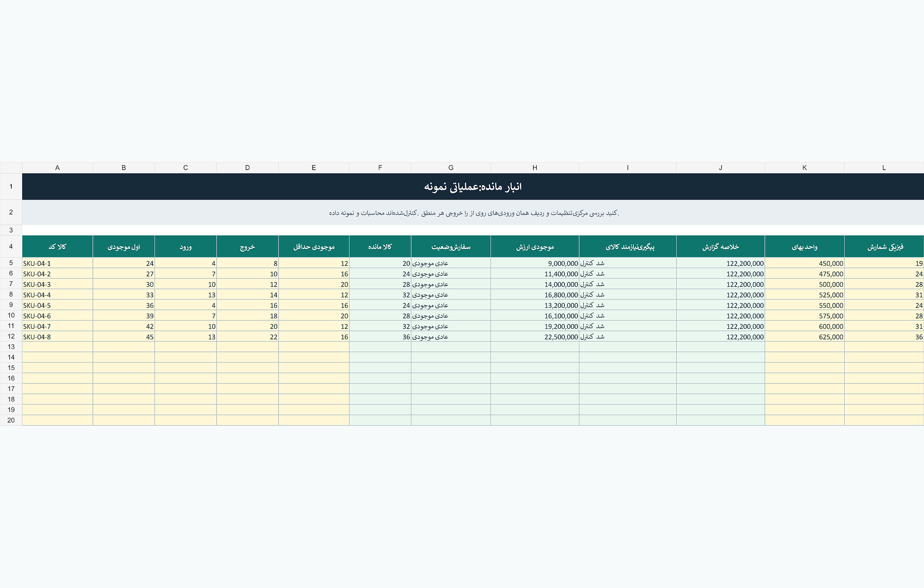Select column L header
The width and height of the screenshot is (924, 588).
tap(884, 168)
